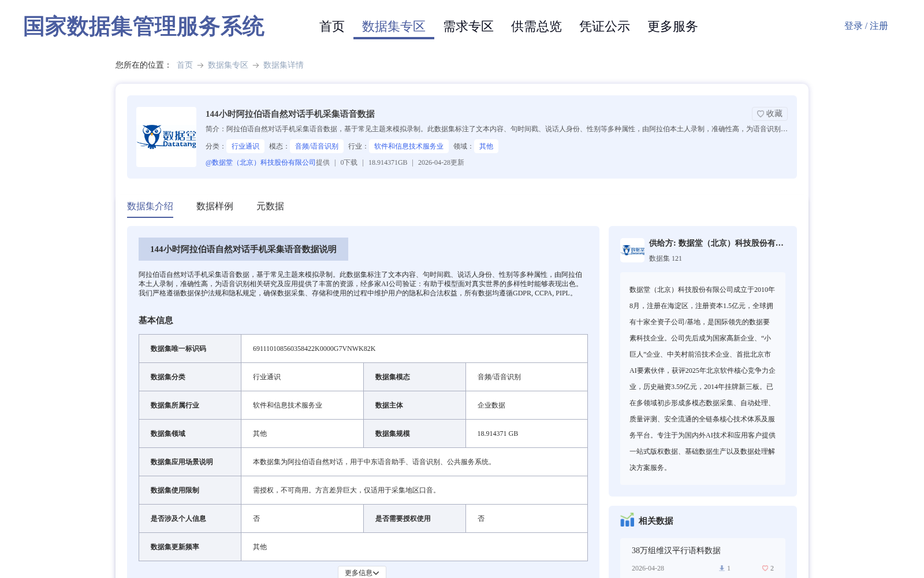Click arrow after 首页 in breadcrumb
The image size is (924, 578).
tap(200, 65)
